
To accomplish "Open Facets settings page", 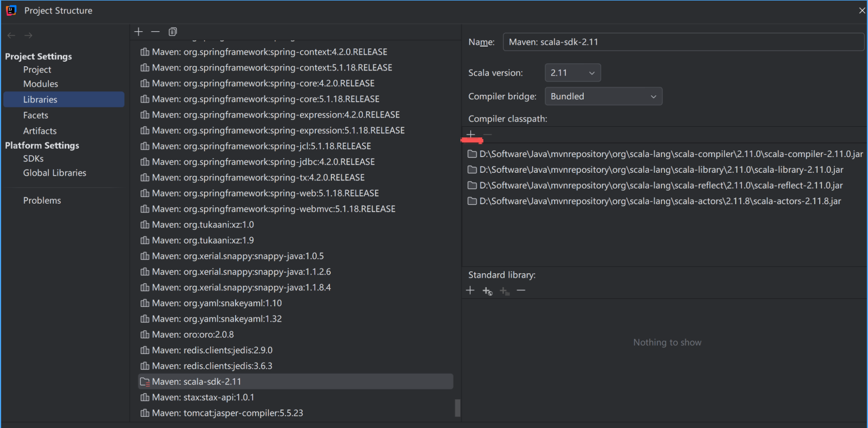I will pos(35,115).
